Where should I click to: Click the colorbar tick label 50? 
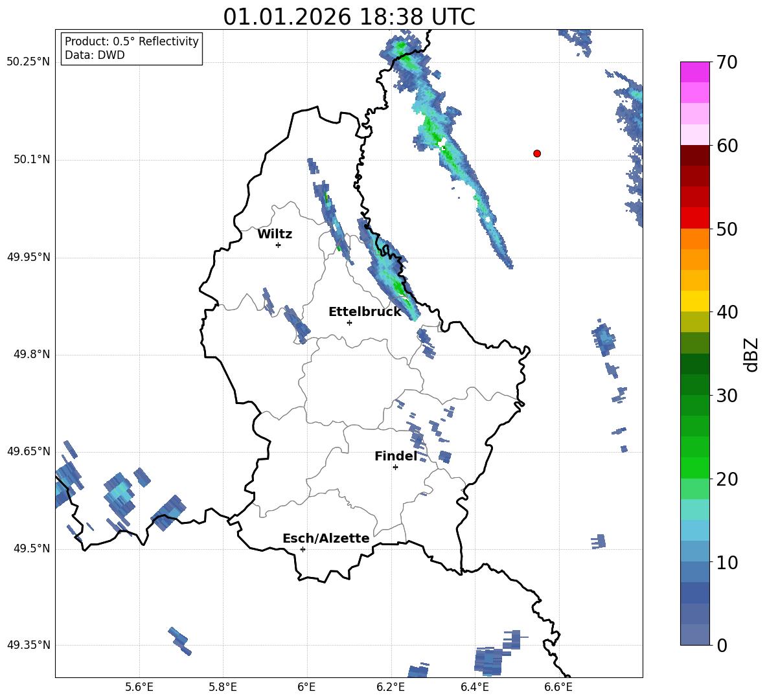(x=727, y=229)
